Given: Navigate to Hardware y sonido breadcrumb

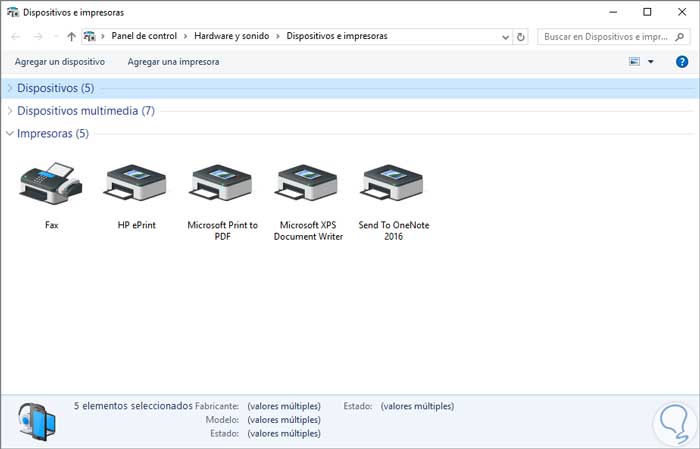Looking at the screenshot, I should (x=231, y=36).
